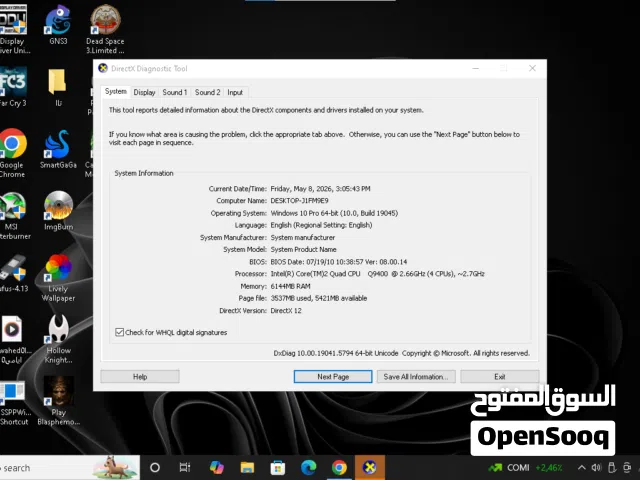
Task: Toggle Check for WHQL digital signatures
Action: 119,332
